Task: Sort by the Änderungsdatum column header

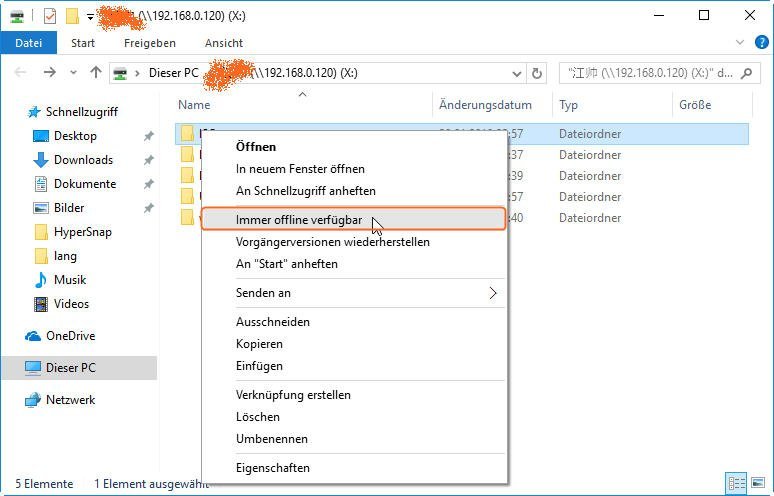Action: tap(483, 105)
